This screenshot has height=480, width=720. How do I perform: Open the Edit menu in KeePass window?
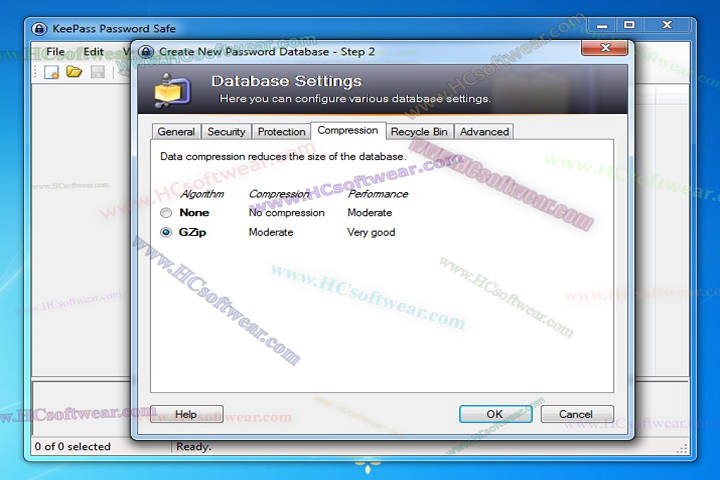coord(94,52)
